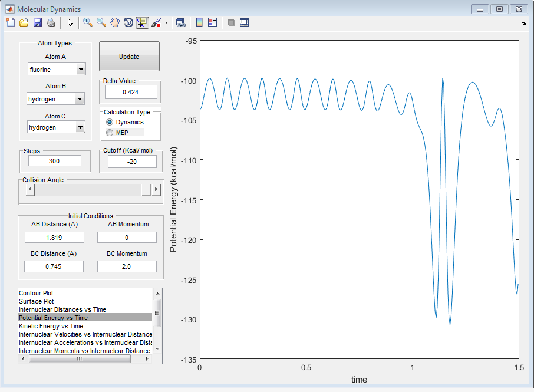Open the Atom C hydrogen dropdown
This screenshot has width=534, height=392.
point(81,127)
